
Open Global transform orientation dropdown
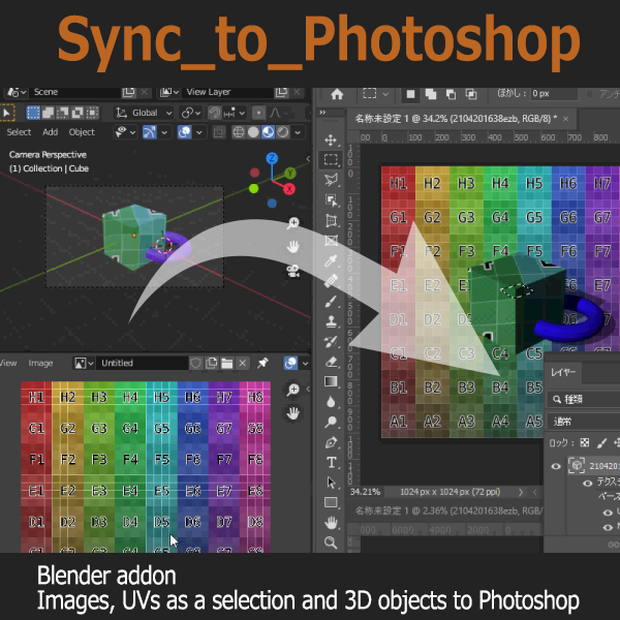[x=144, y=113]
